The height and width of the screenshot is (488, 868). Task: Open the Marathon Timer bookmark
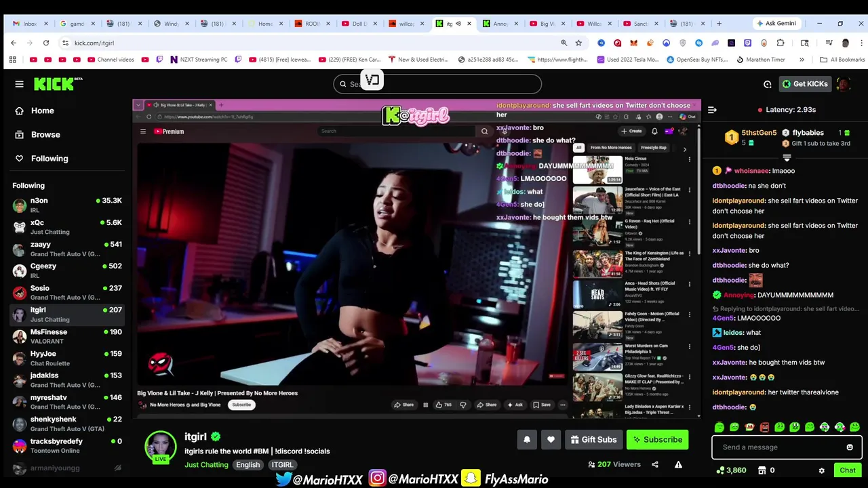click(x=759, y=60)
